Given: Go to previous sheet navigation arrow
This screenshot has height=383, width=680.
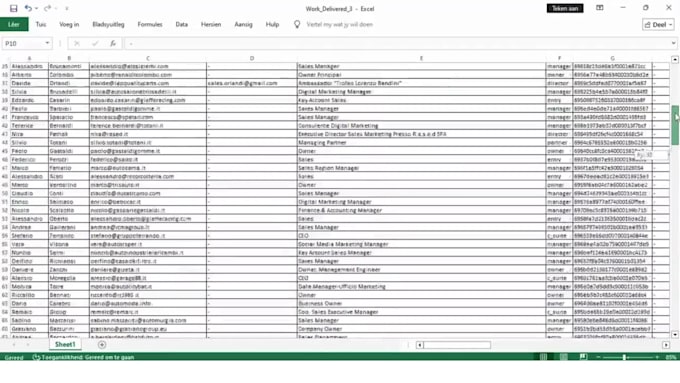Looking at the screenshot, I should 14,345.
